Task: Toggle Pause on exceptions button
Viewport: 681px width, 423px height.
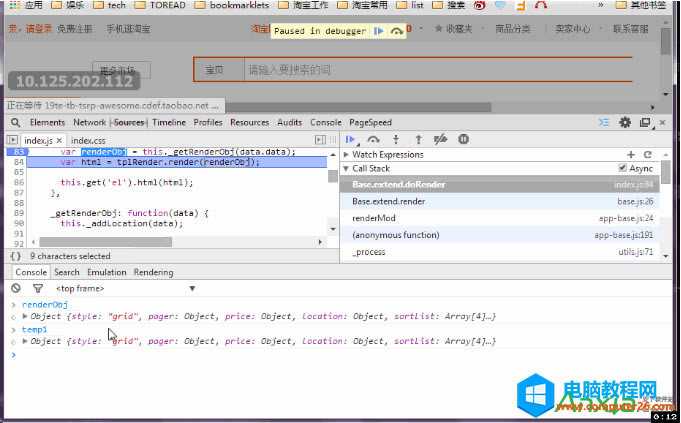Action: 463,139
